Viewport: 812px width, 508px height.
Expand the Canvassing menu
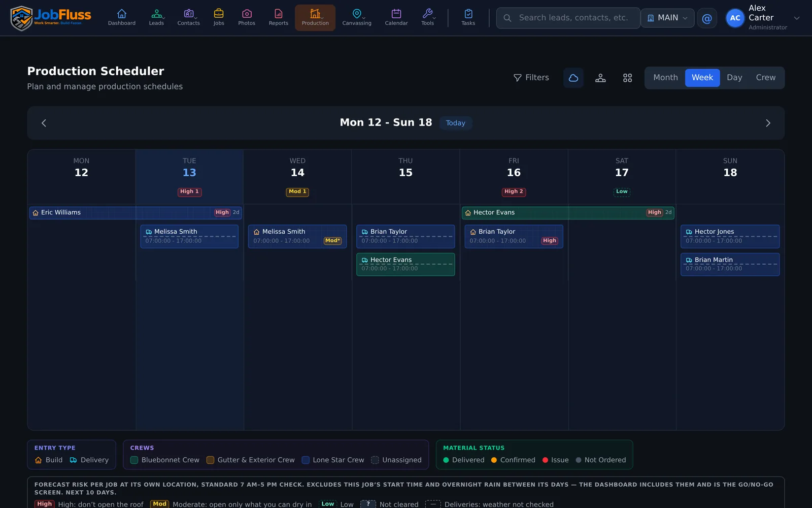pos(357,17)
